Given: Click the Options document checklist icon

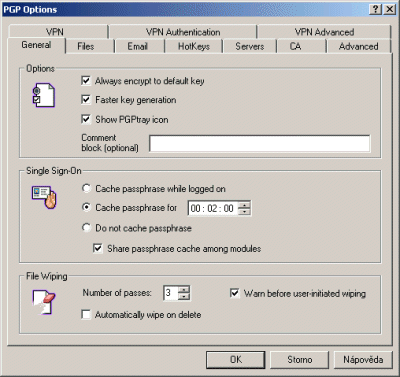Looking at the screenshot, I should point(44,95).
